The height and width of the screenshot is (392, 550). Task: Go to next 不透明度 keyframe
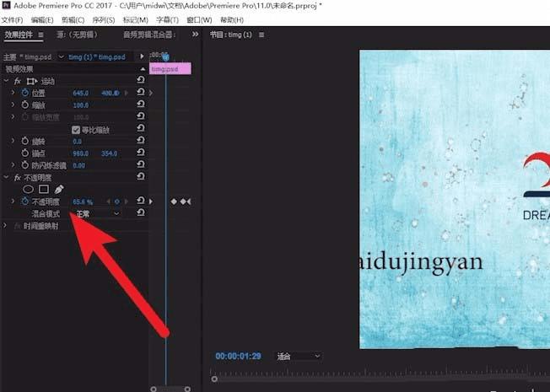127,201
